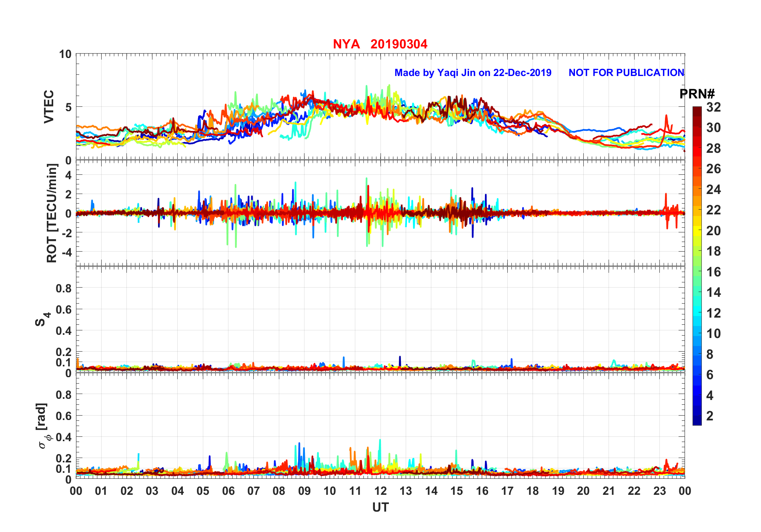Screen dimensions: 761x532
Task: Click the colorbar label '2'
Action: coord(710,416)
